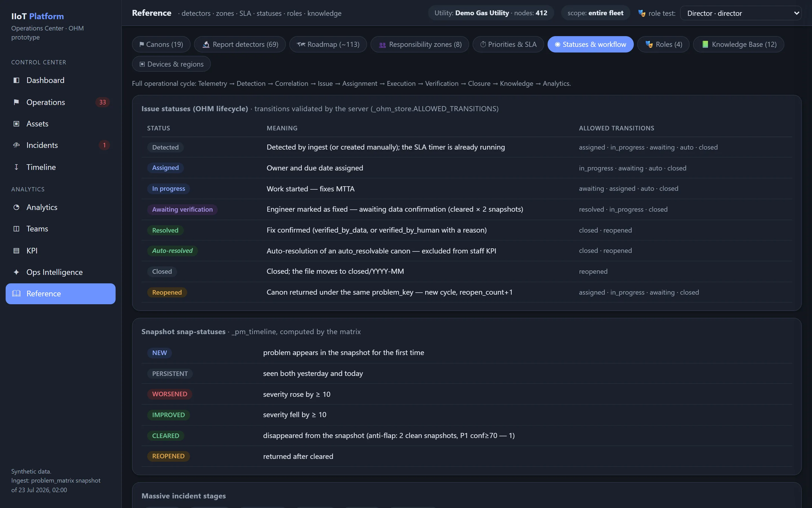
Task: Click the IIoT Platform logo title
Action: [x=37, y=16]
